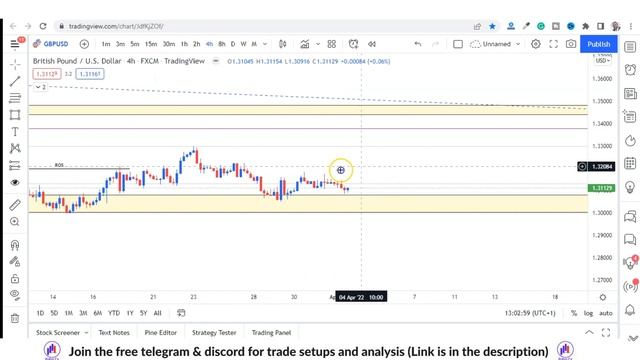Image resolution: width=640 pixels, height=360 pixels.
Task: Switch to the W weekly timeframe
Action: [x=243, y=44]
